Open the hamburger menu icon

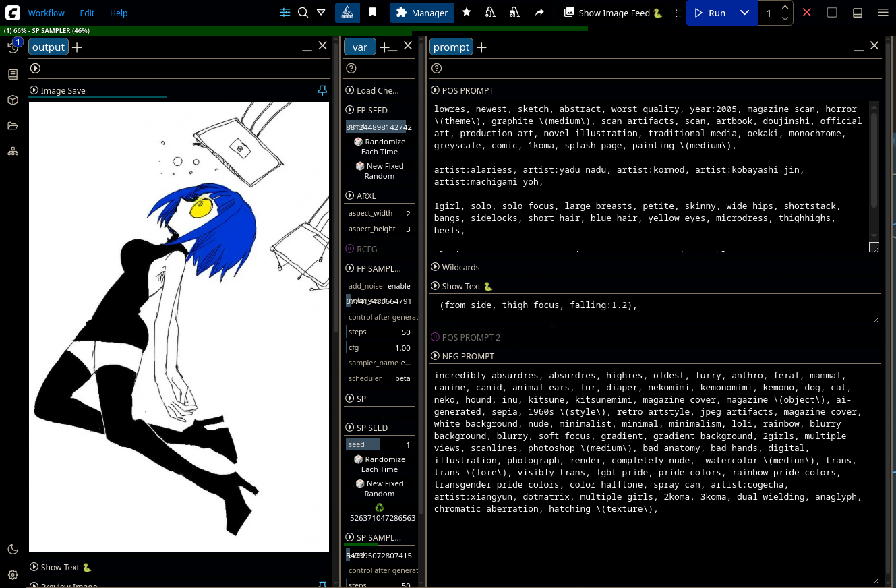[883, 13]
